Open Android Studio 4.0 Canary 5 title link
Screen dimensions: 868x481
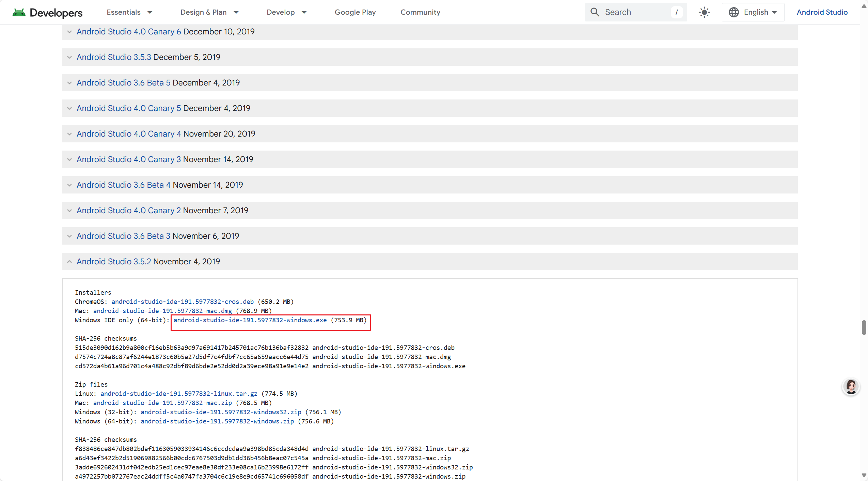pos(129,108)
